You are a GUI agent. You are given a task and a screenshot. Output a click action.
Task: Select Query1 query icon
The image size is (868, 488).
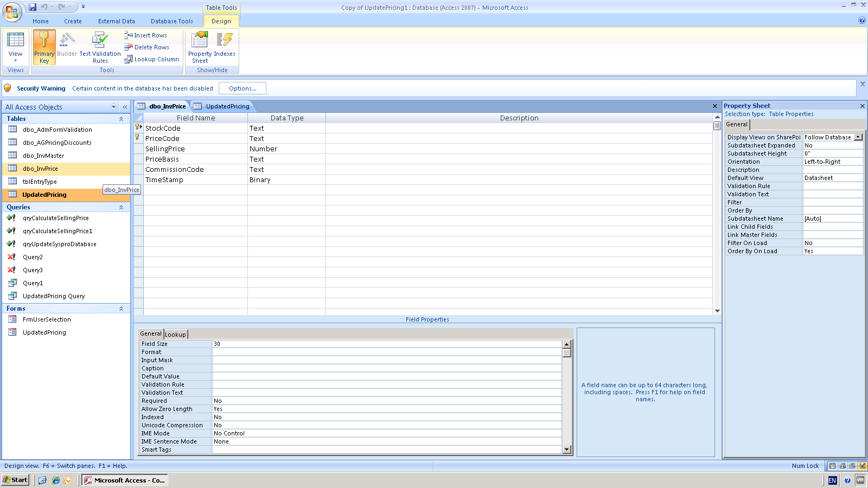(12, 282)
